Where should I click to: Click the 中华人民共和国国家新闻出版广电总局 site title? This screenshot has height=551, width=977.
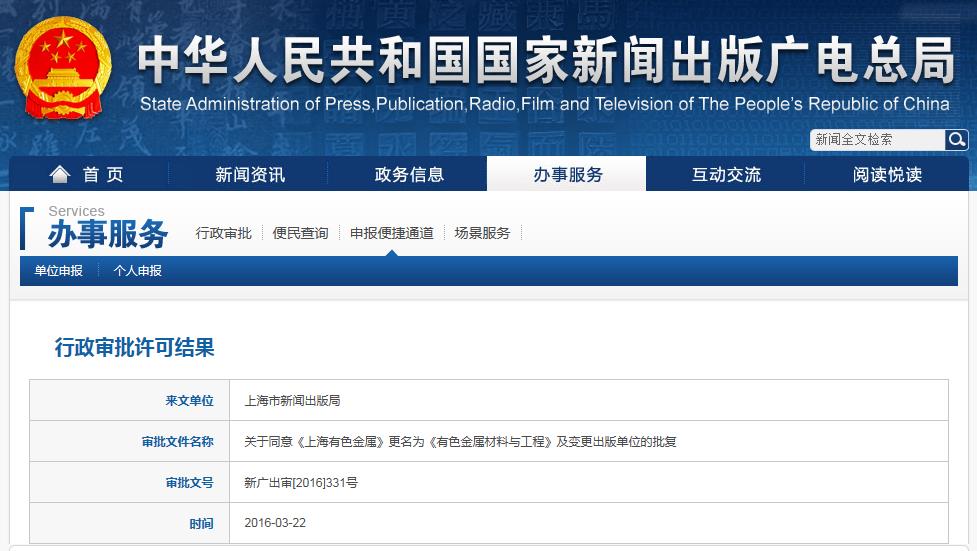546,60
